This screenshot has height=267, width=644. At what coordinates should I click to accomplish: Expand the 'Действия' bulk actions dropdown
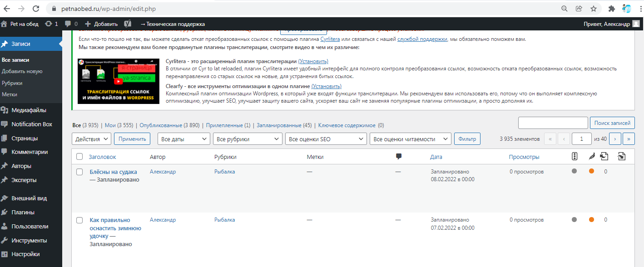(91, 139)
